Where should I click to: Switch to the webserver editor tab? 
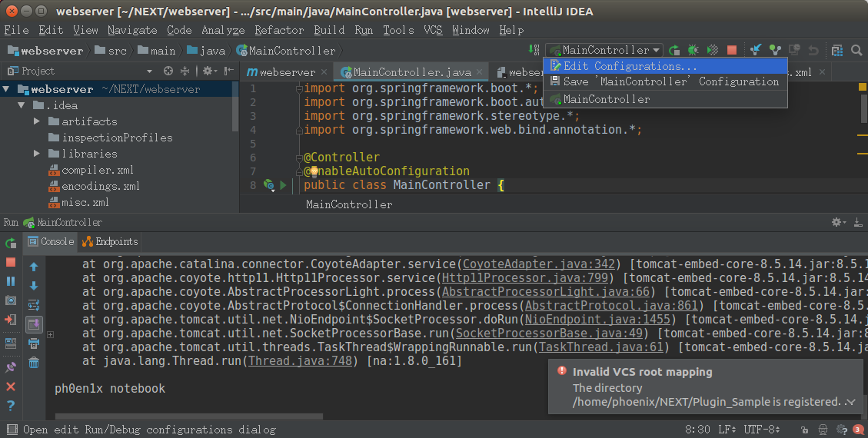point(287,72)
